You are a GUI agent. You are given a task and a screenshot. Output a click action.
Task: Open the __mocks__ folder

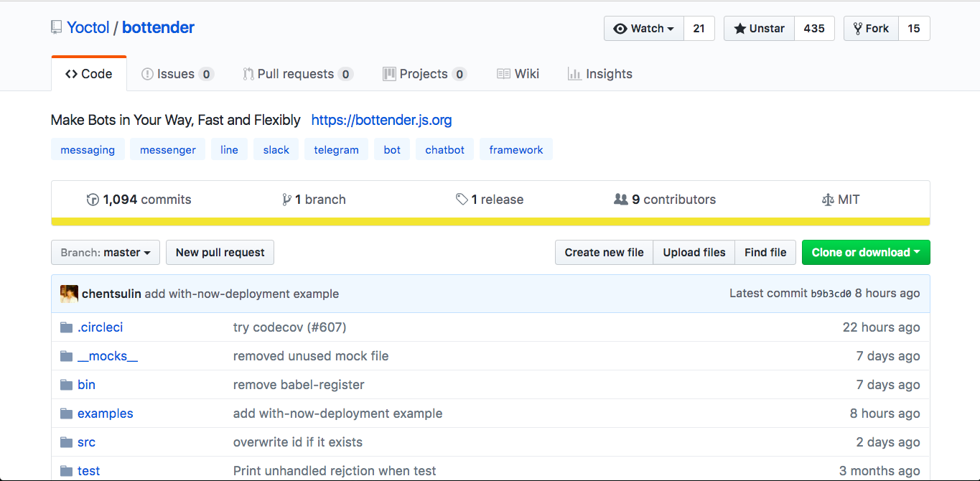[108, 356]
